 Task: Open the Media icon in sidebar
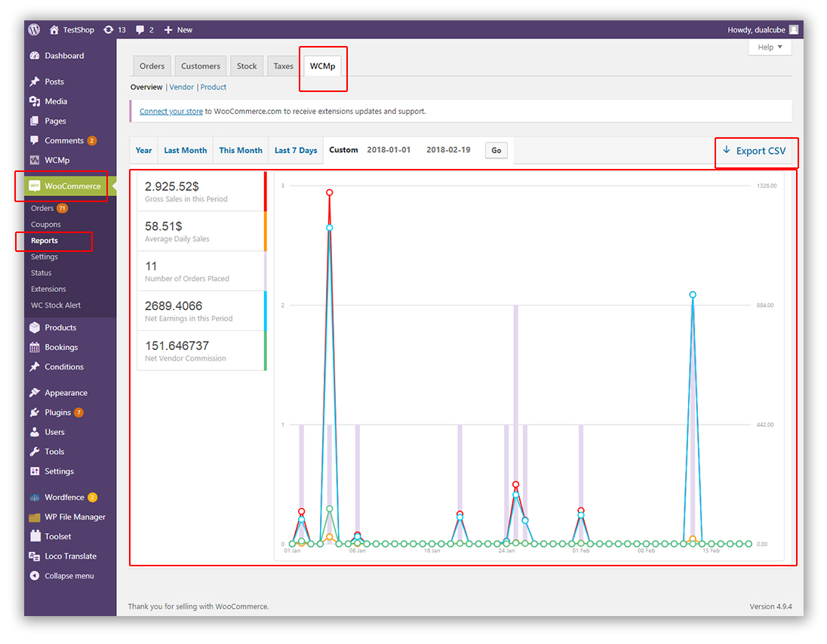[35, 101]
